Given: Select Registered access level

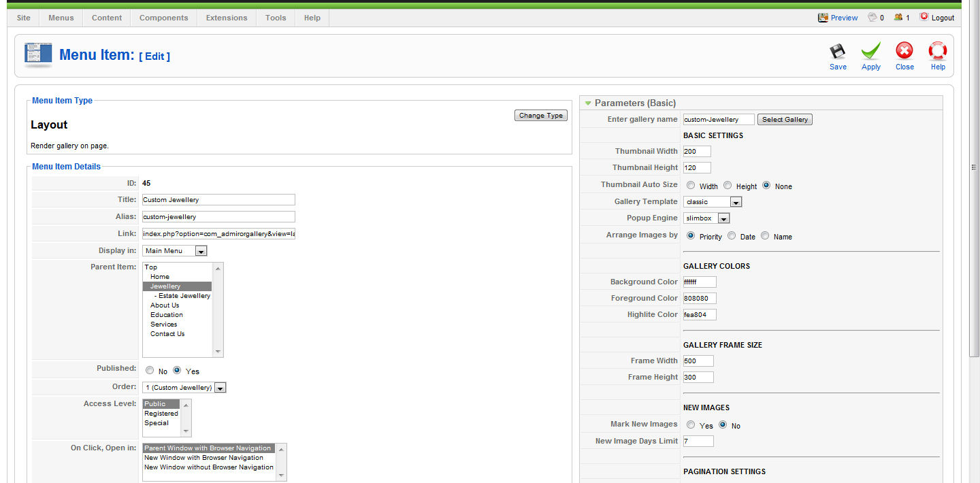Looking at the screenshot, I should coord(161,414).
